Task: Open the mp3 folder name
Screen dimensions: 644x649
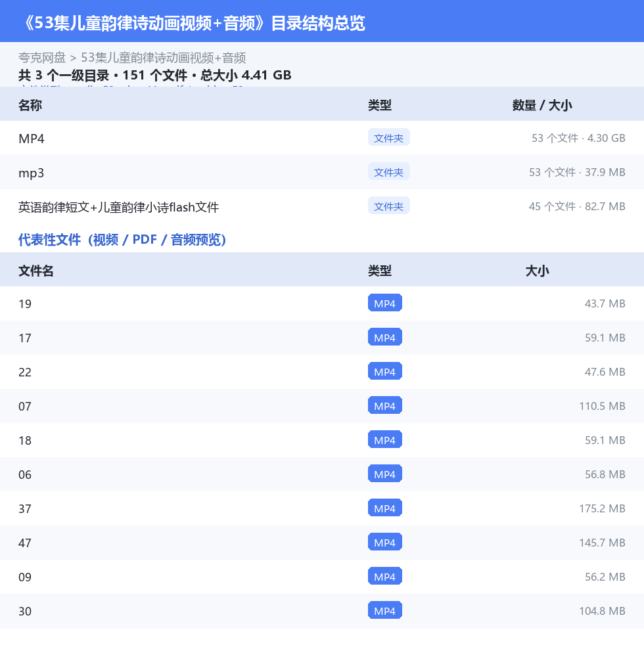Action: (31, 173)
